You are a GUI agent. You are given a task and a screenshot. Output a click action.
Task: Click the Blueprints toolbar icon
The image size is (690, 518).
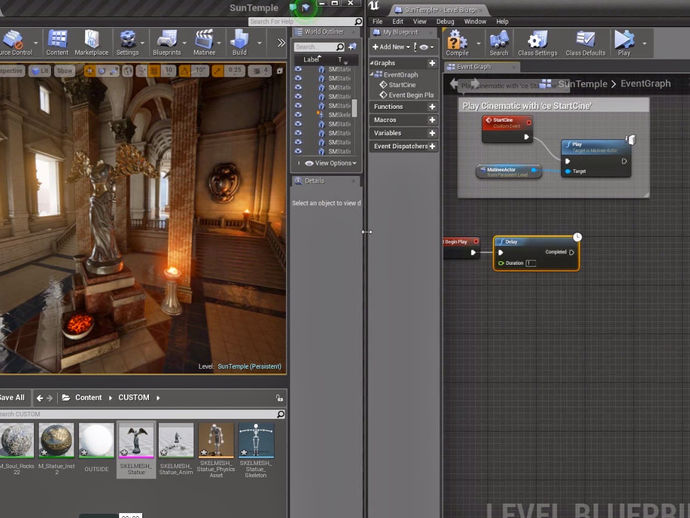click(166, 43)
